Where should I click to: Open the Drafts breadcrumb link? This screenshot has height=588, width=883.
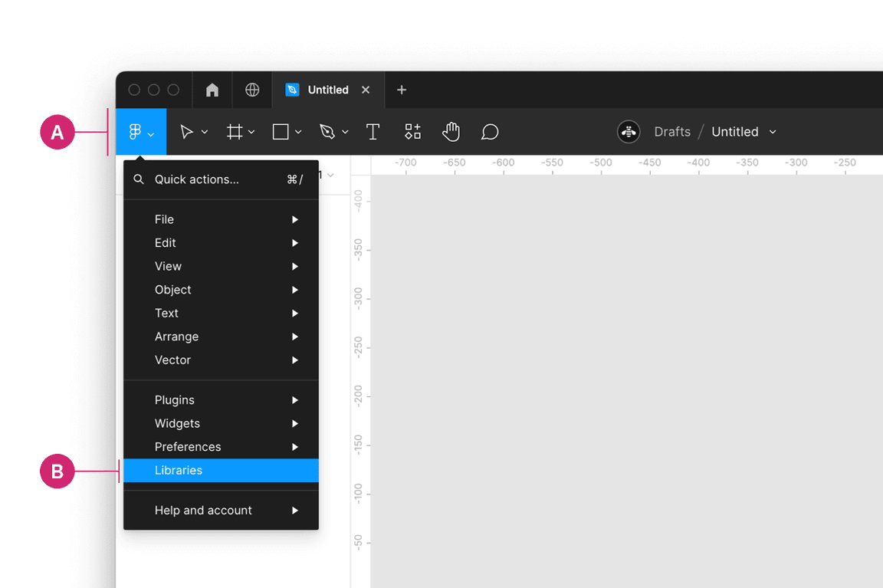click(x=672, y=132)
